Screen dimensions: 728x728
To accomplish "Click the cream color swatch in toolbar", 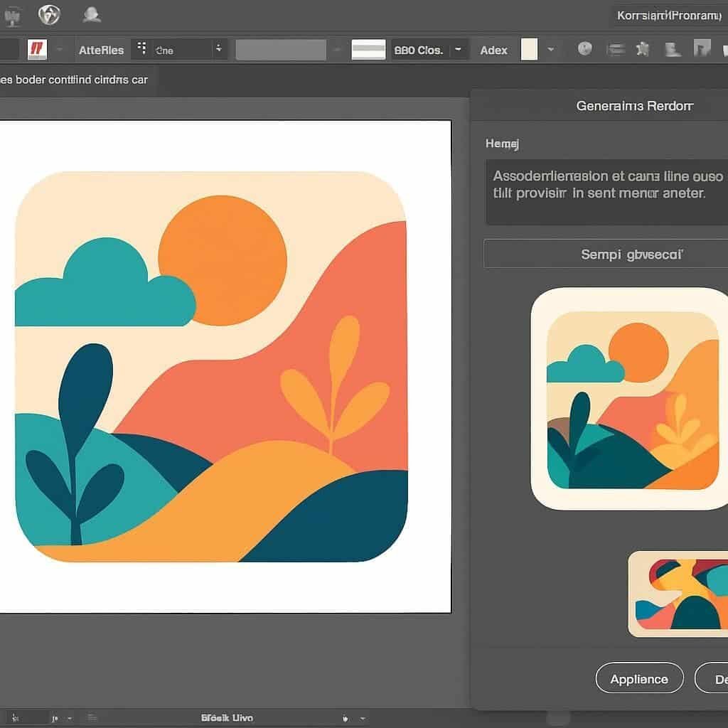I will click(529, 49).
